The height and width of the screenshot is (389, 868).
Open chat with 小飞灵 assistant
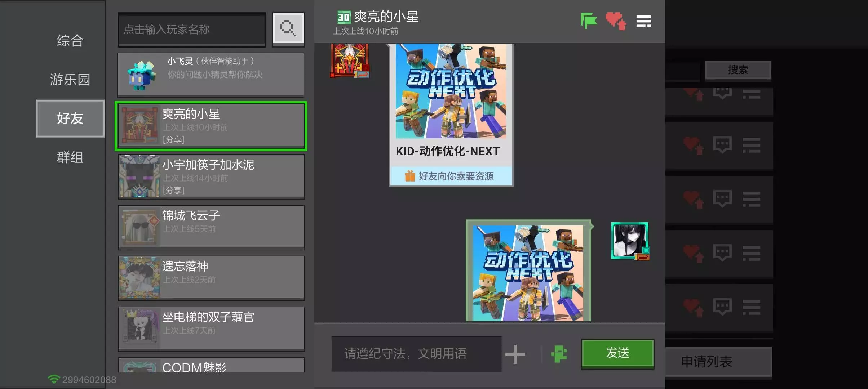coord(211,75)
